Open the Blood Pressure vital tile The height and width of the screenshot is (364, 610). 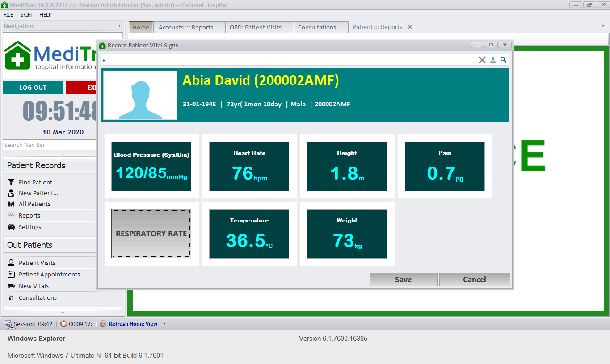[x=151, y=167]
